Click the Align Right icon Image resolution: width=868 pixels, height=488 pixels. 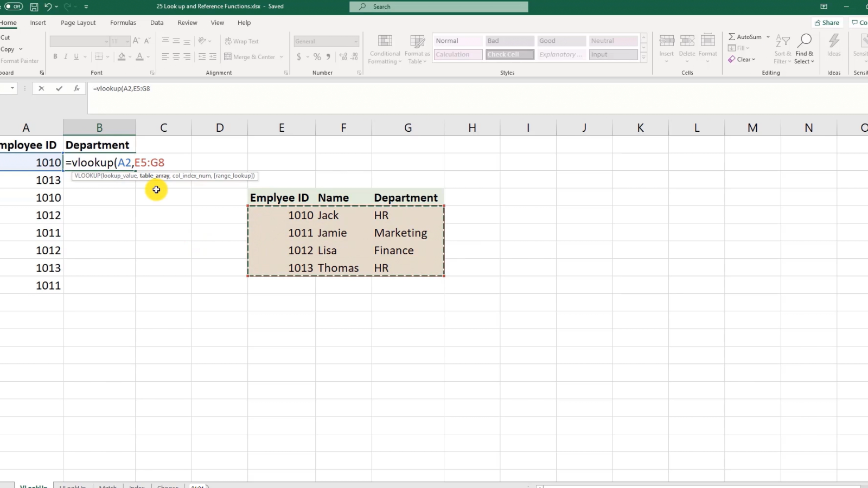click(187, 56)
